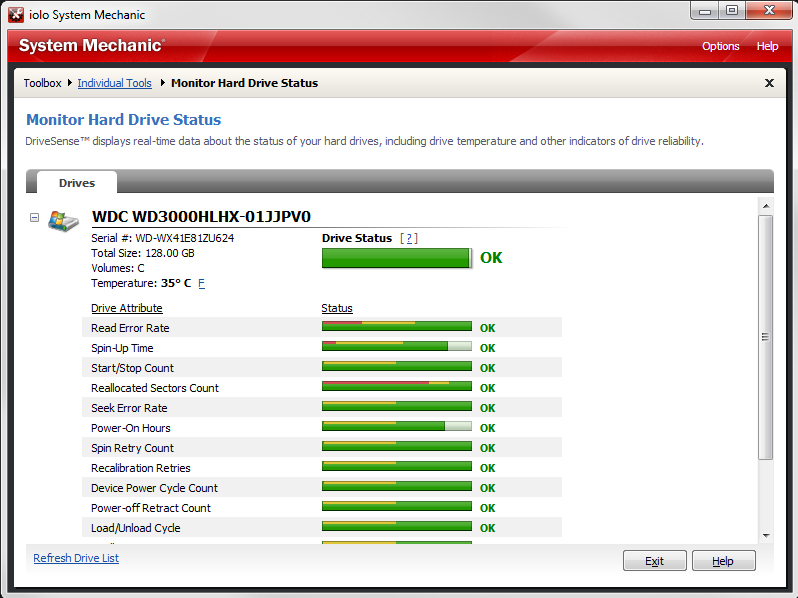Select the Read Error Rate row label
798x598 pixels.
point(130,328)
